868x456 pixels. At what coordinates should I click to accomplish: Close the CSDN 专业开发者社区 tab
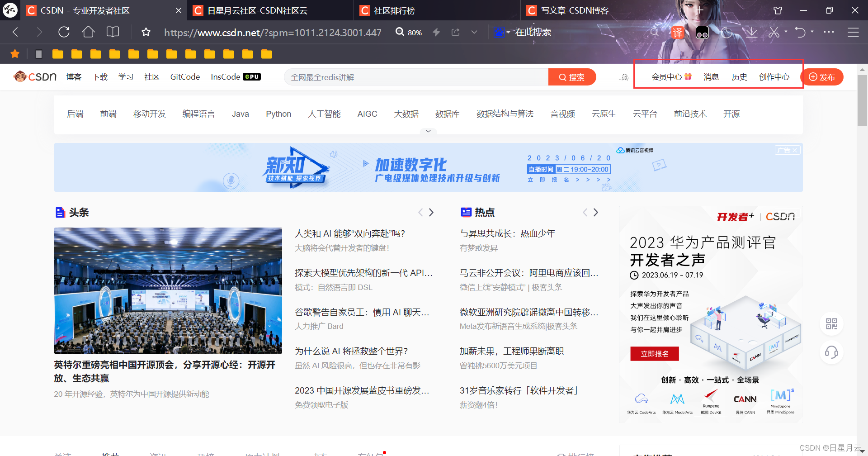179,10
